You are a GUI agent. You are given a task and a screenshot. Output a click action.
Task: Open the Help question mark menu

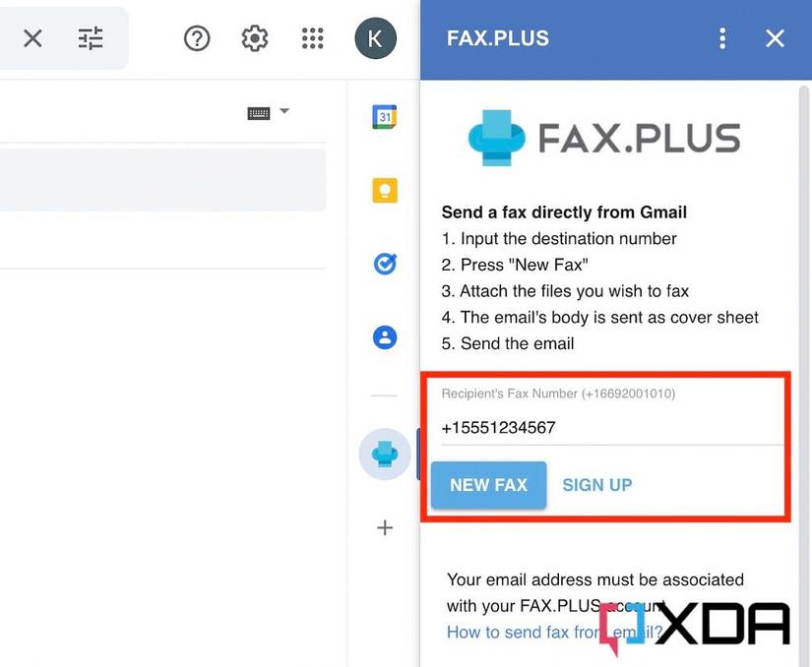pyautogui.click(x=197, y=38)
